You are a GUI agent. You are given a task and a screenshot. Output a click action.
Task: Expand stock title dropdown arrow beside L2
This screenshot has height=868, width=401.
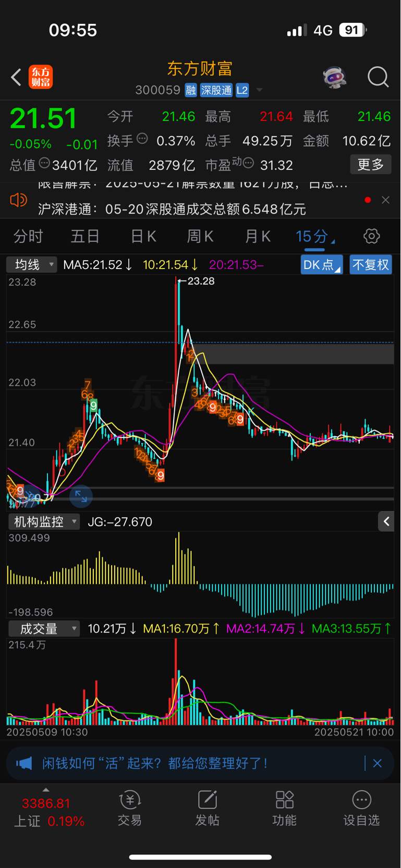point(259,90)
